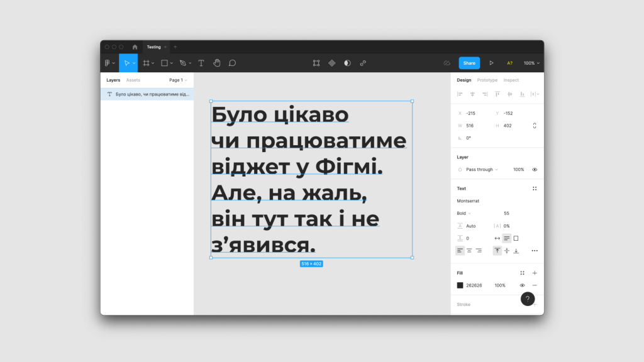Open the Pass through blend mode dropdown
Viewport: 644px width, 362px height.
point(481,170)
